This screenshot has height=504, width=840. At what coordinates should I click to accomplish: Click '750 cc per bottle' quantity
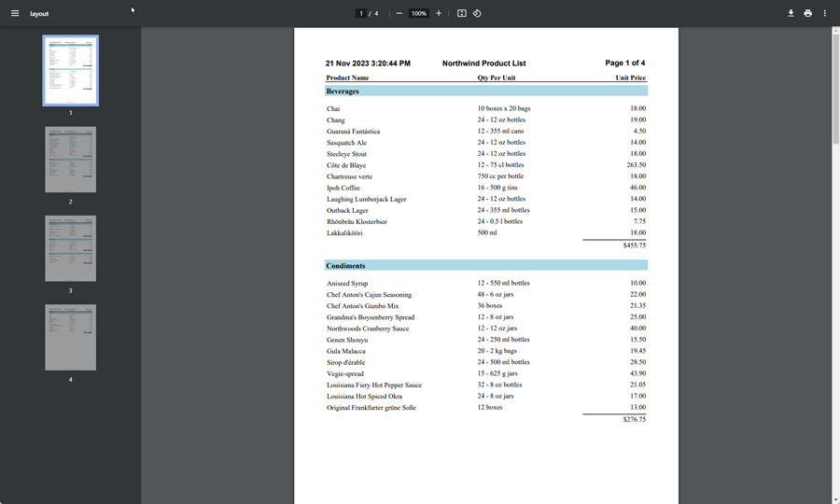click(x=500, y=176)
